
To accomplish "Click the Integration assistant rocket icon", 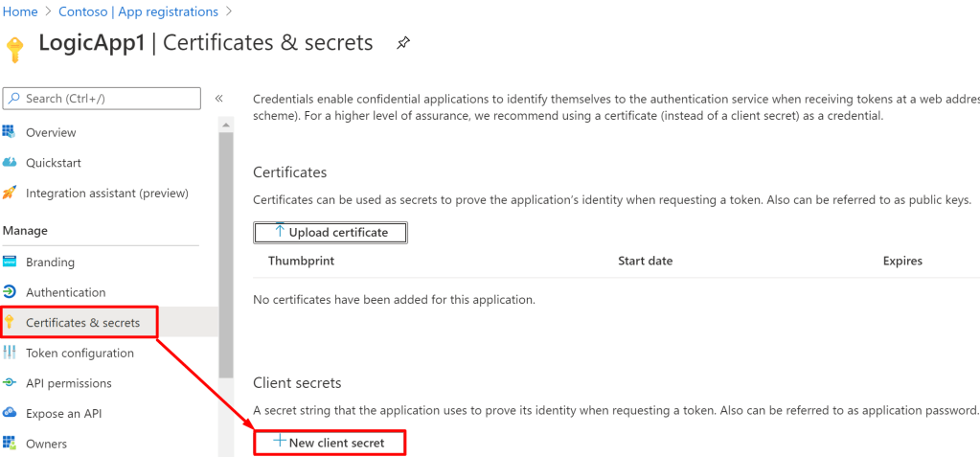I will 10,193.
